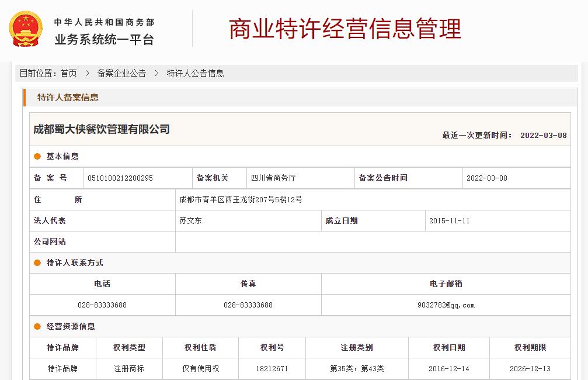Click 经营资源信息 section header

[x=71, y=326]
